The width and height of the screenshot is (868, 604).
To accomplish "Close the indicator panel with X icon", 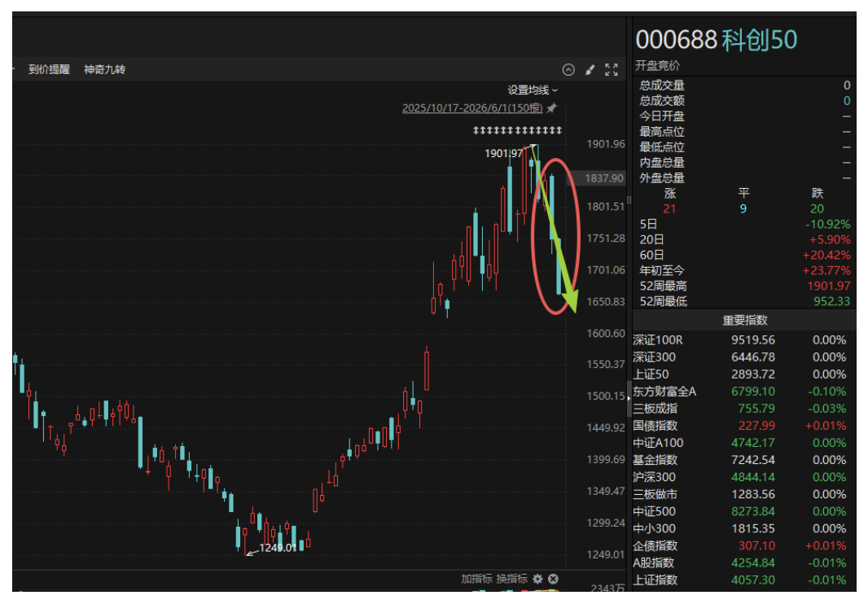I will click(553, 579).
